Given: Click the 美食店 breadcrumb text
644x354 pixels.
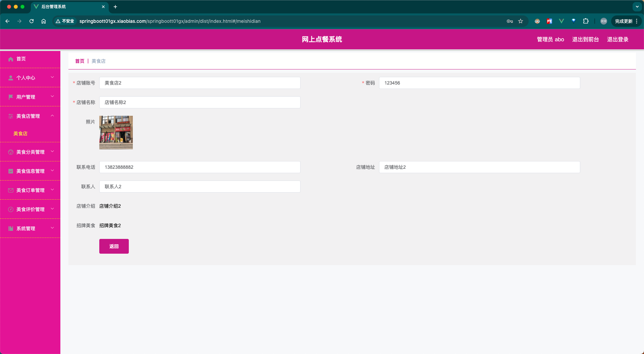Looking at the screenshot, I should 99,61.
